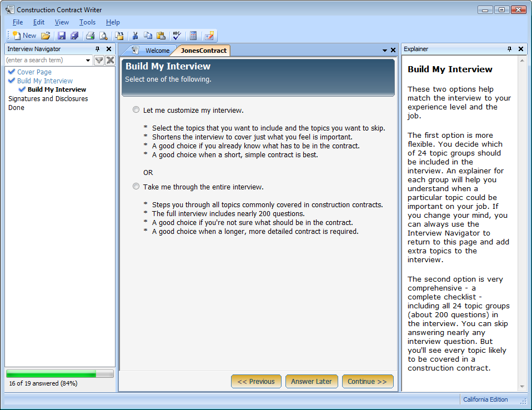Print the contract using the printer icon
532x410 pixels.
[x=91, y=36]
